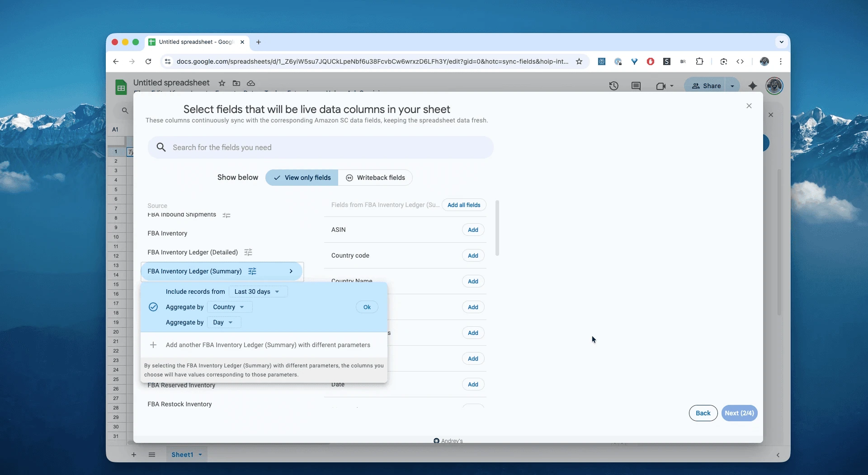Click the Google Sheets home icon

pyautogui.click(x=121, y=87)
